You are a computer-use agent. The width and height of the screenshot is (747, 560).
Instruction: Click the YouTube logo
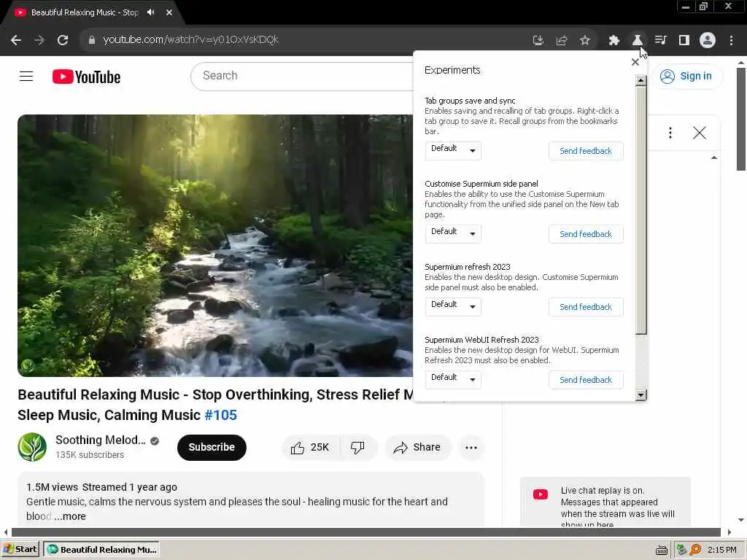[x=86, y=77]
